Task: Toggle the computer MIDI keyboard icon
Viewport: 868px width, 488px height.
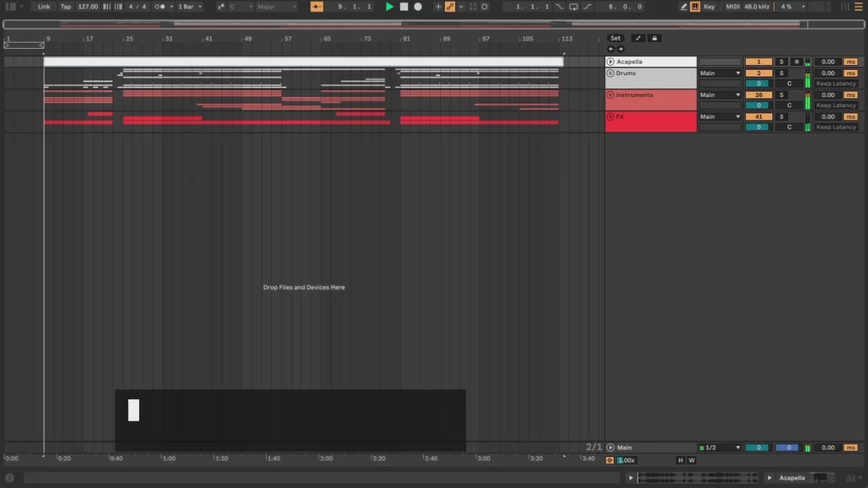Action: coord(695,7)
